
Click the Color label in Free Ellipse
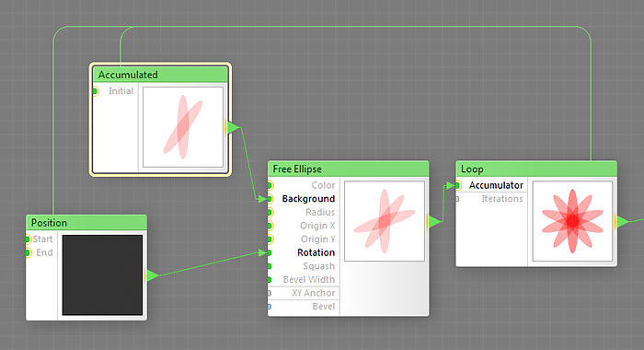(x=323, y=185)
